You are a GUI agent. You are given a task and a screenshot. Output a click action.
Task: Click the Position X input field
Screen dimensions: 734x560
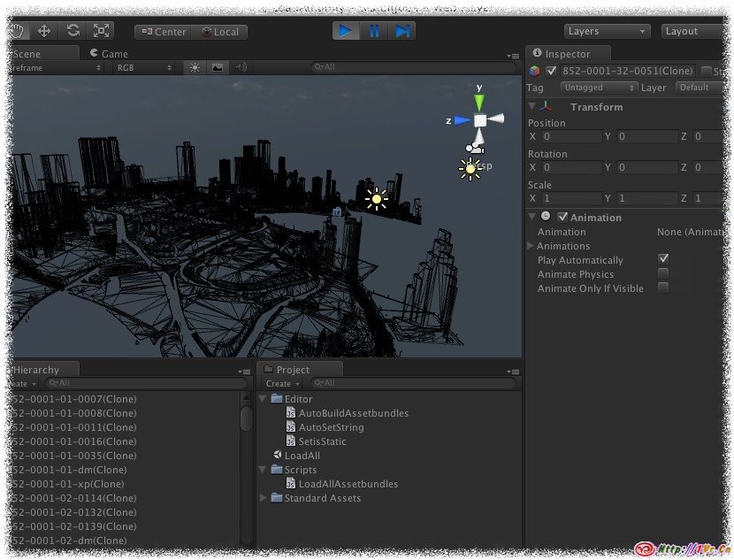point(571,137)
